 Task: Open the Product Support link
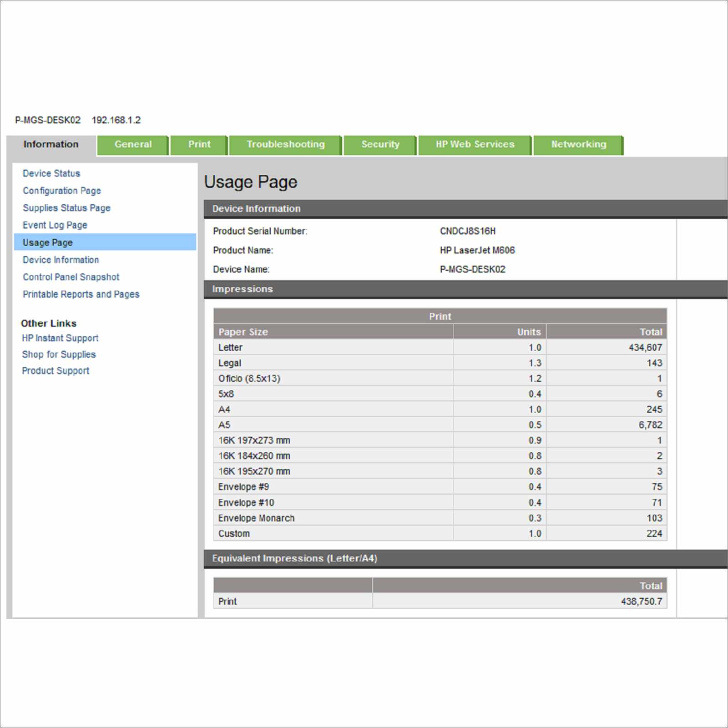pyautogui.click(x=56, y=371)
